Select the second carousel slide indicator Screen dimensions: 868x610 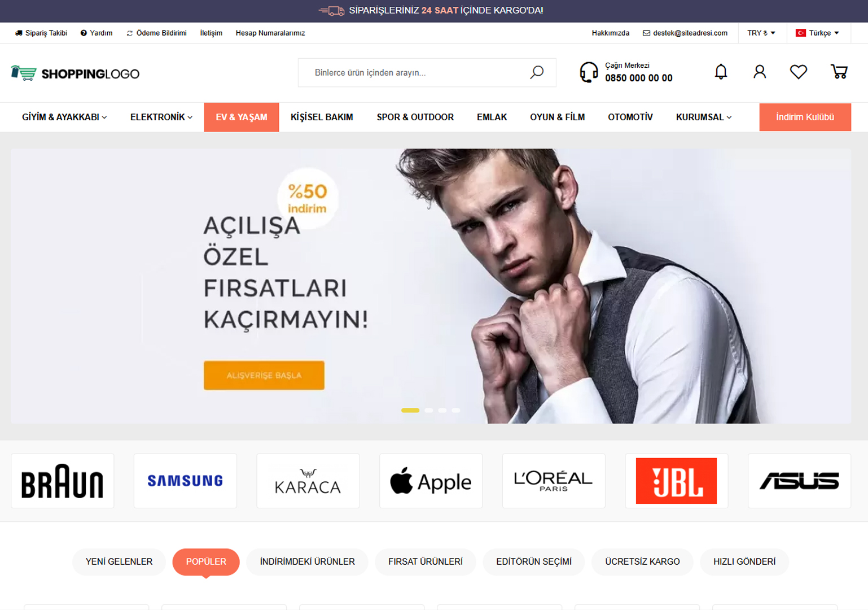point(429,410)
